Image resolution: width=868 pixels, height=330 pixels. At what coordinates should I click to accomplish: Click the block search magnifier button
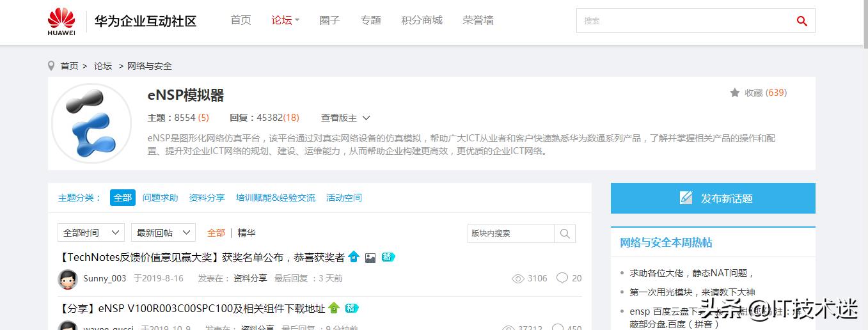(x=565, y=233)
